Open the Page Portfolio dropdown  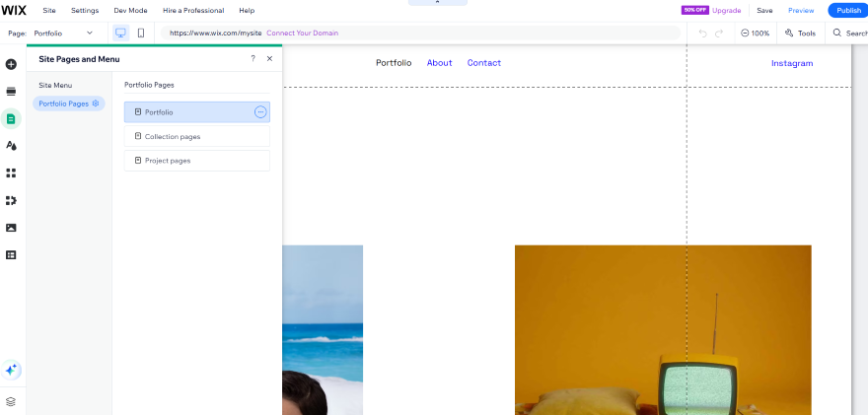tap(64, 34)
